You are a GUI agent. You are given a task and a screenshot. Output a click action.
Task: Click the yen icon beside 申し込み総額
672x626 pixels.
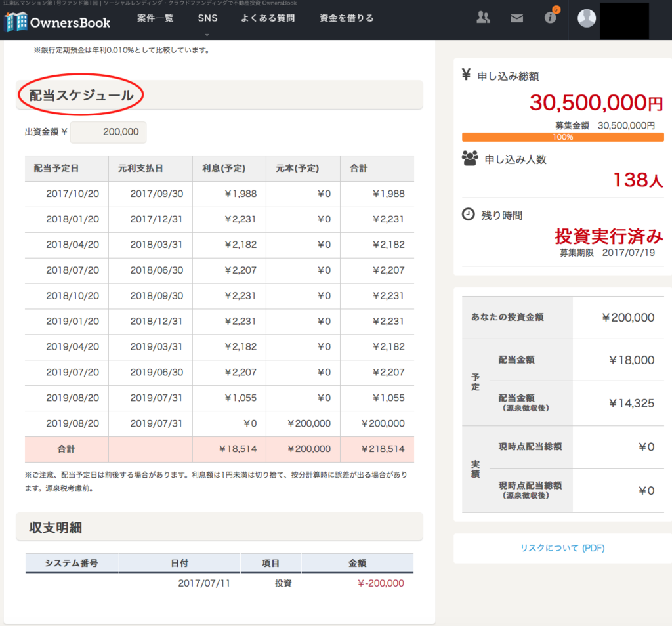[467, 75]
